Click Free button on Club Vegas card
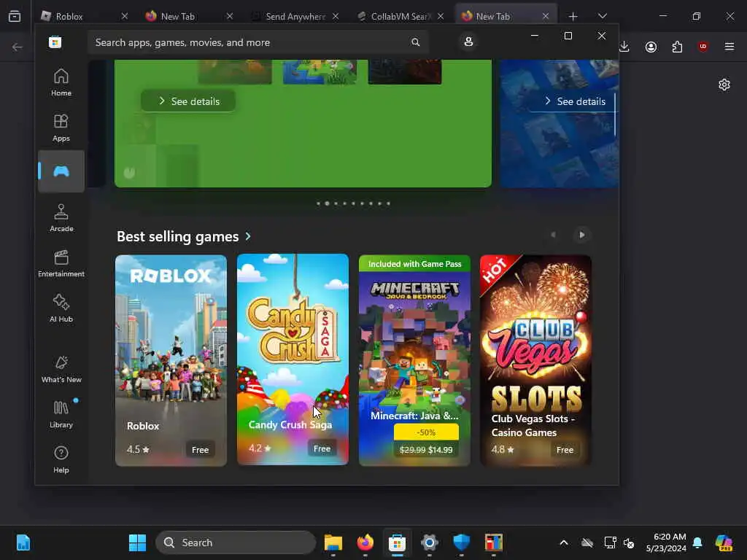The width and height of the screenshot is (747, 560). (x=565, y=449)
